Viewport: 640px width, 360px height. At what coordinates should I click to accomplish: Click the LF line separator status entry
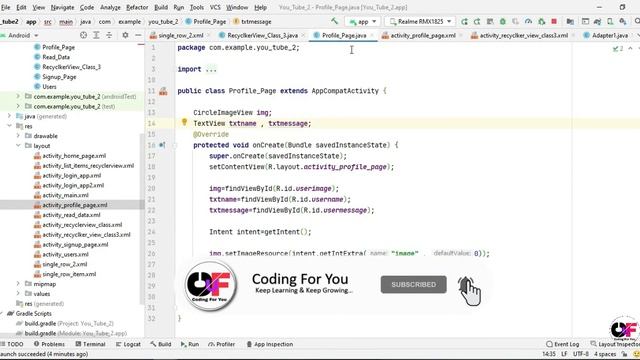(x=564, y=354)
